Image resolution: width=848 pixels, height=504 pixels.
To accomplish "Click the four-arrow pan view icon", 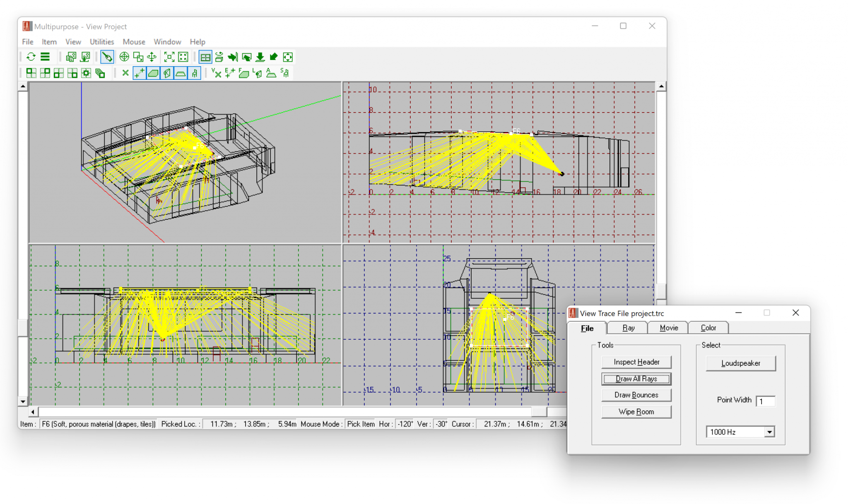I will pos(152,57).
